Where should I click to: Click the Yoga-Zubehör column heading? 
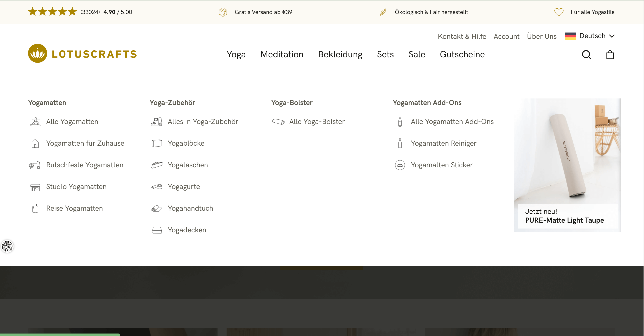172,103
